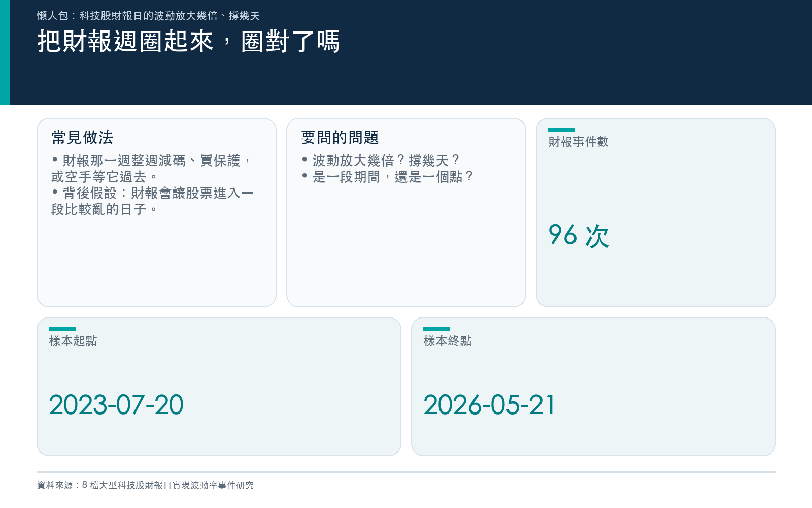Select the date 2023-07-20

point(116,405)
